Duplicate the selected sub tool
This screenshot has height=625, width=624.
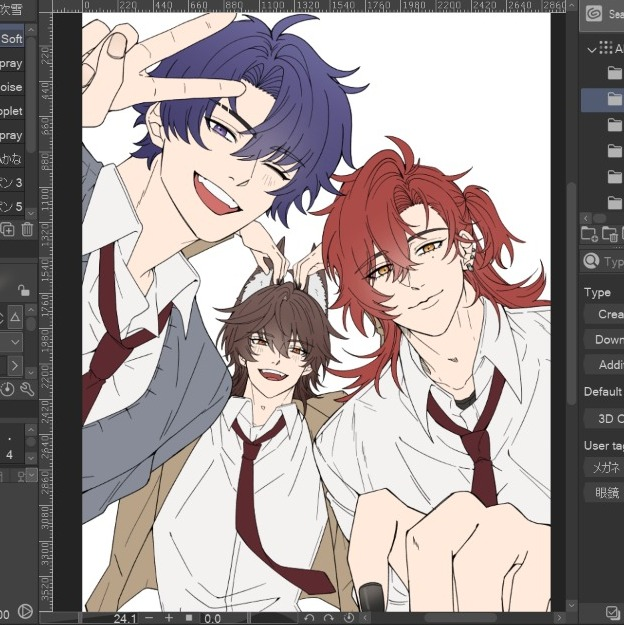point(7,230)
